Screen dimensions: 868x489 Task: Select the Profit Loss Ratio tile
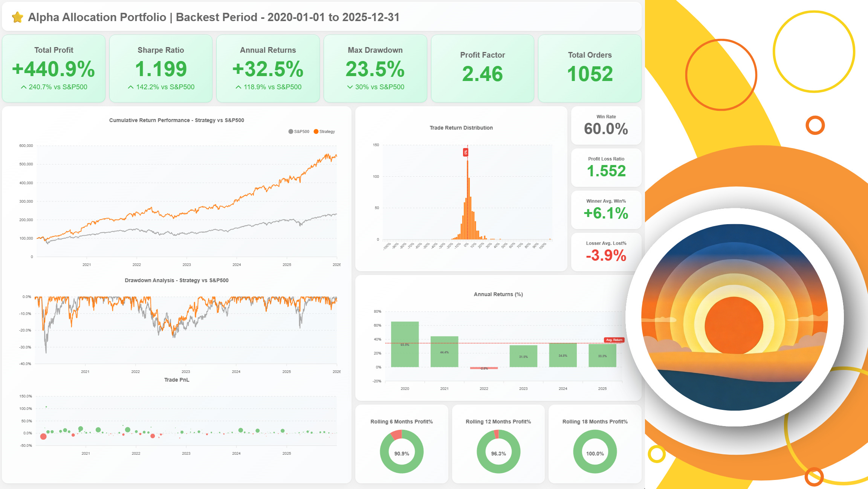point(606,168)
